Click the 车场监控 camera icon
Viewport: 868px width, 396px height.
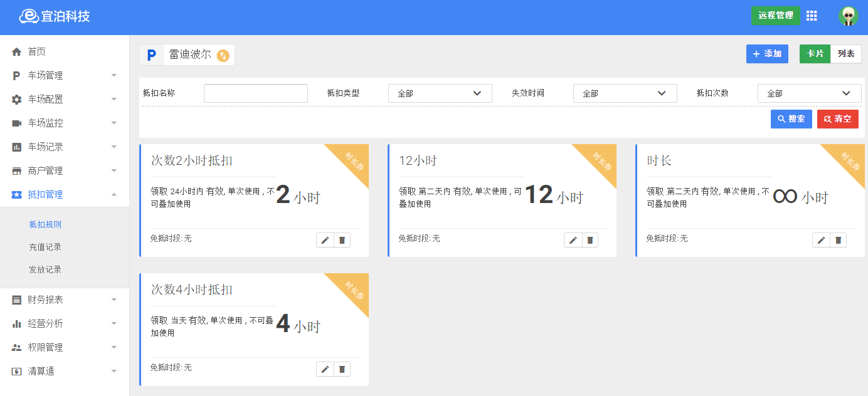(16, 123)
